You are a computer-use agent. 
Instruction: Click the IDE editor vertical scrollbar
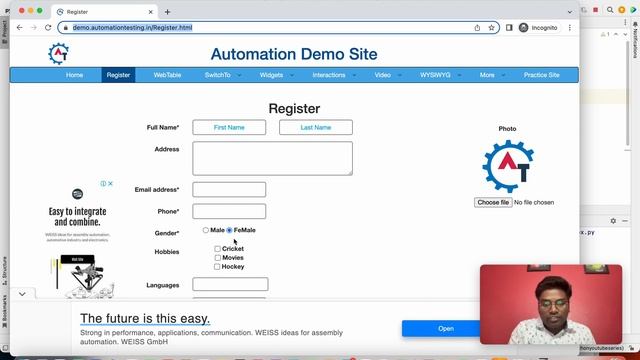point(627,93)
